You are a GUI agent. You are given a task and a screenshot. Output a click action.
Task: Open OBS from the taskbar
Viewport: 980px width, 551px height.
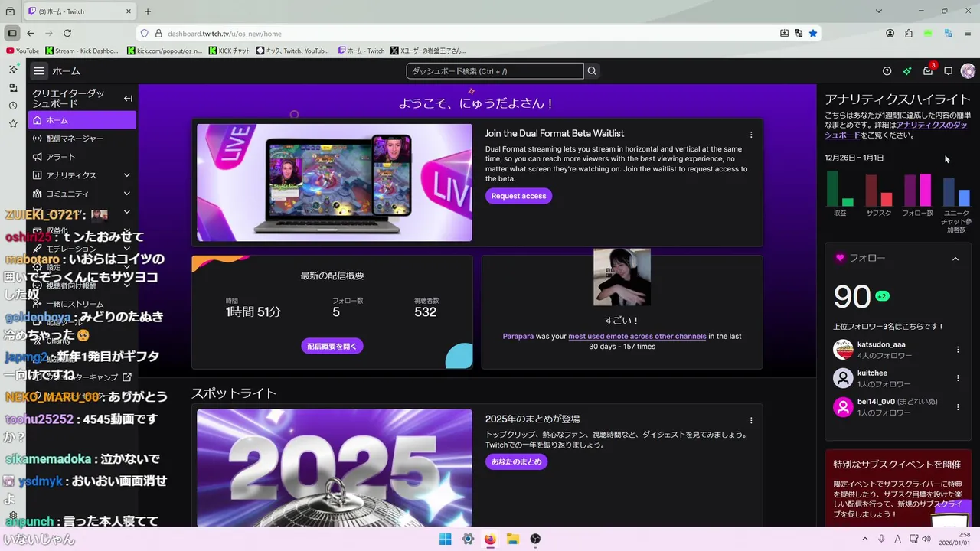(535, 539)
